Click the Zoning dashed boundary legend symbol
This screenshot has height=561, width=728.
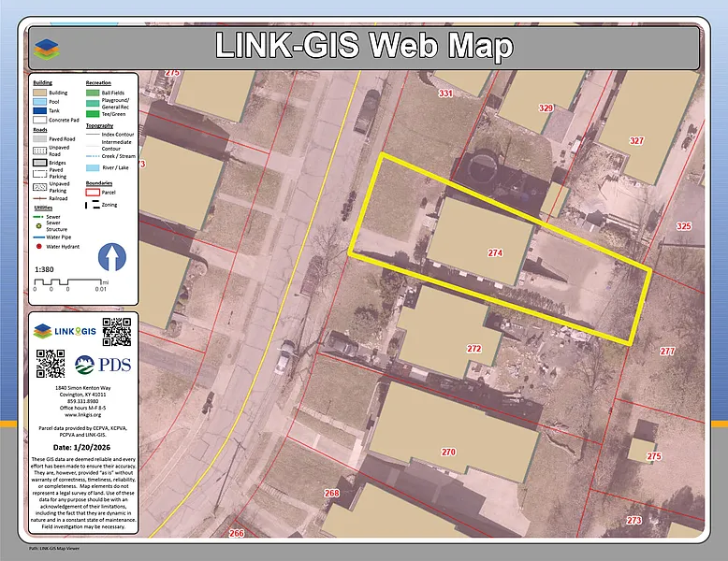pos(93,205)
